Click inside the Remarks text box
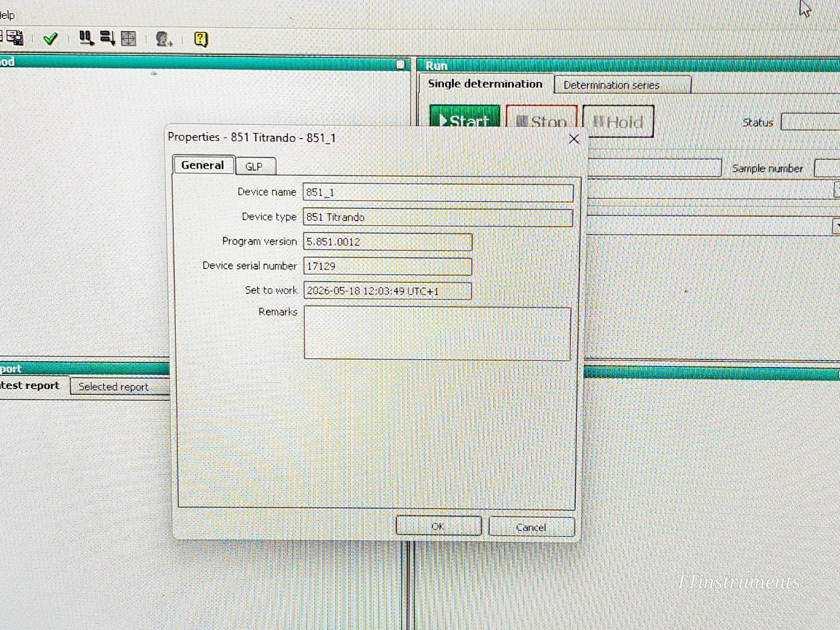 click(437, 333)
